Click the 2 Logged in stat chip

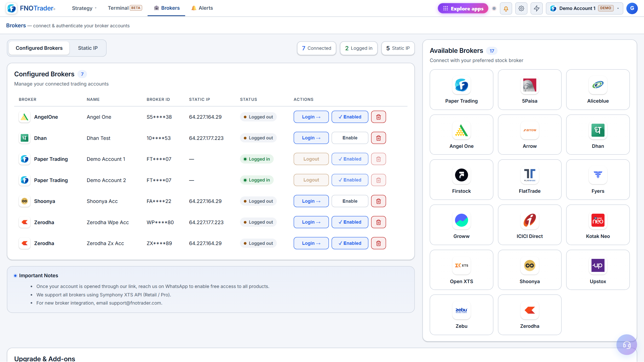click(x=359, y=48)
